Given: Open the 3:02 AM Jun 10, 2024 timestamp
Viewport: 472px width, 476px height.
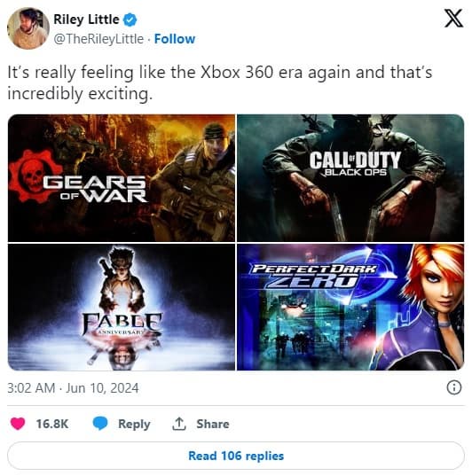Looking at the screenshot, I should tap(73, 388).
